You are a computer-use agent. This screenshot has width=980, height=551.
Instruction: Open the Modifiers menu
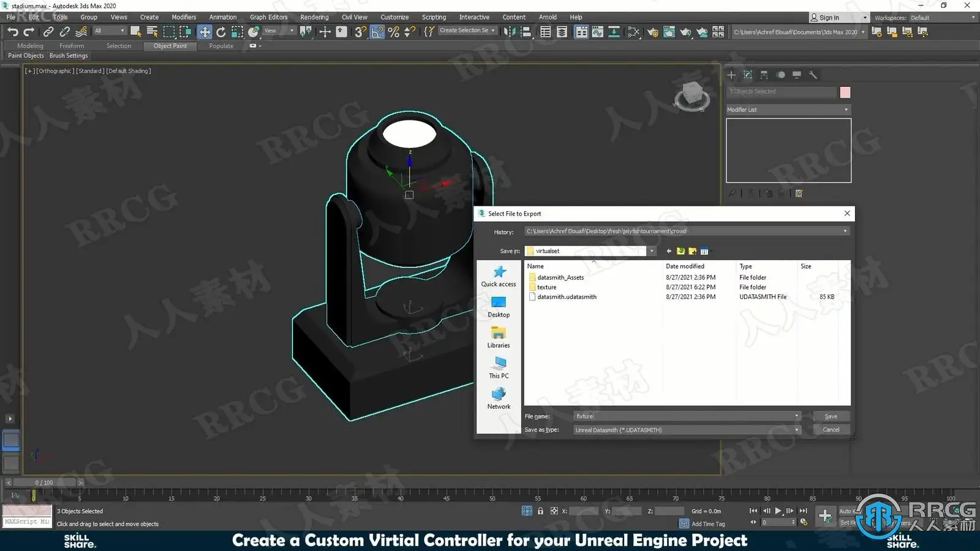pos(184,17)
